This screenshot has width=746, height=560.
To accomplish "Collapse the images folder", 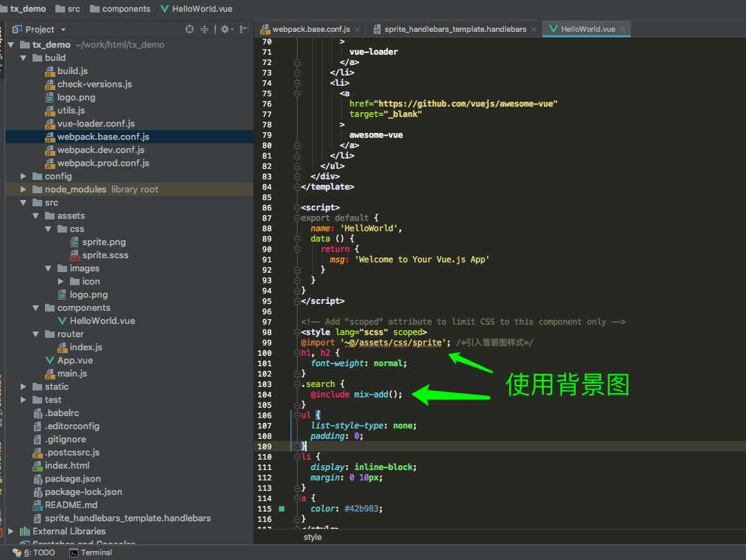I will tap(48, 269).
